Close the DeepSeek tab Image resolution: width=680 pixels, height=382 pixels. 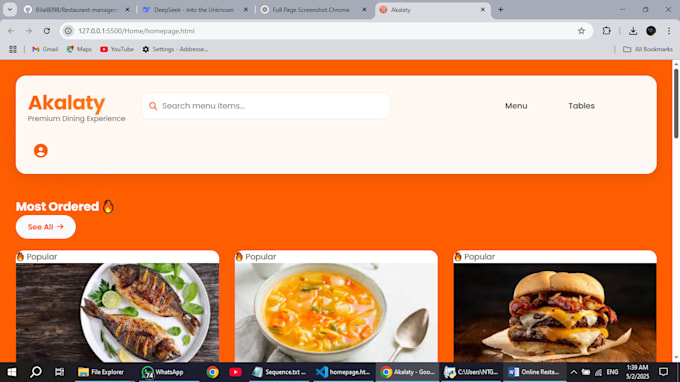(245, 10)
